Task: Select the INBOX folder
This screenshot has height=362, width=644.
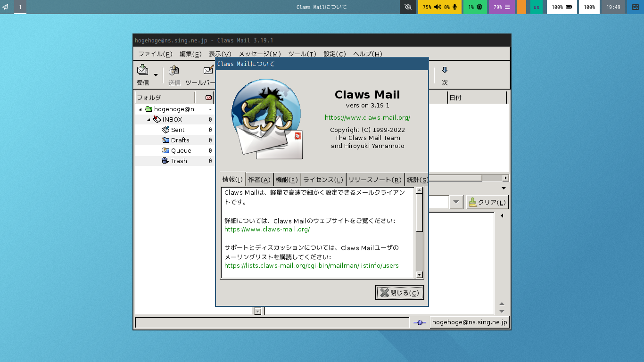Action: (172, 119)
